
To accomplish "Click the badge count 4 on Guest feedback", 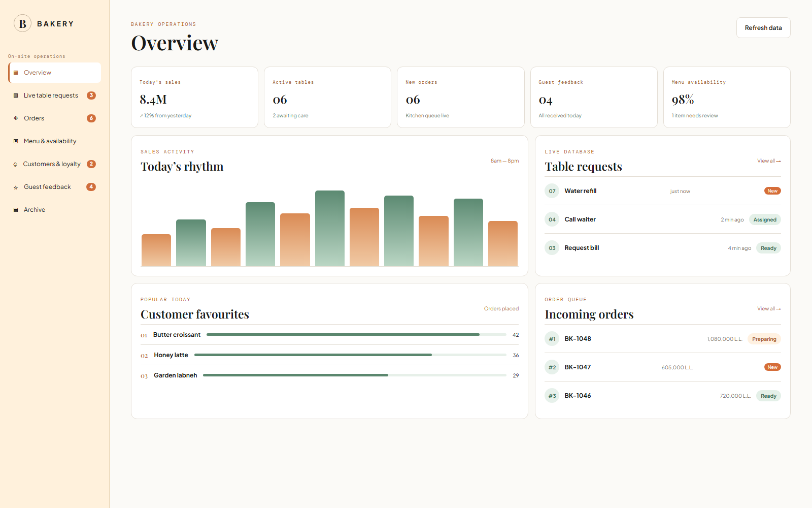I will [x=91, y=187].
